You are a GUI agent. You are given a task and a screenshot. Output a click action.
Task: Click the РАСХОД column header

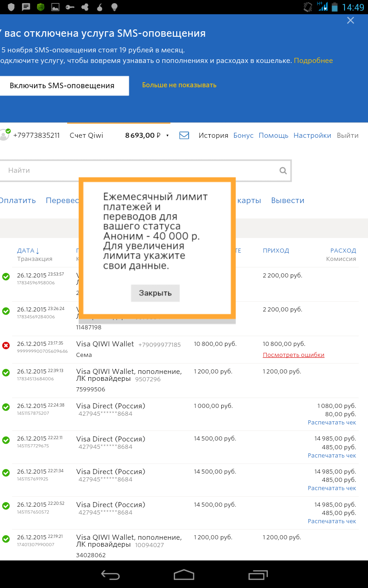(343, 250)
